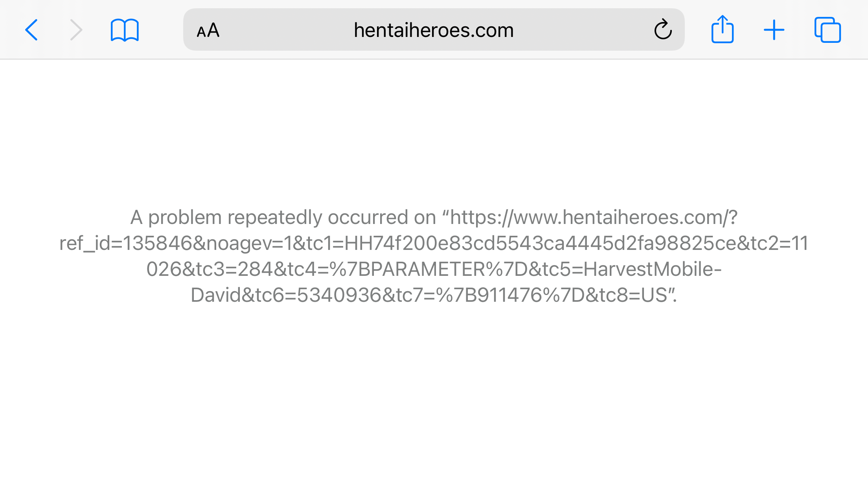This screenshot has height=488, width=868.
Task: Retry loading via the refresh button
Action: tap(663, 29)
